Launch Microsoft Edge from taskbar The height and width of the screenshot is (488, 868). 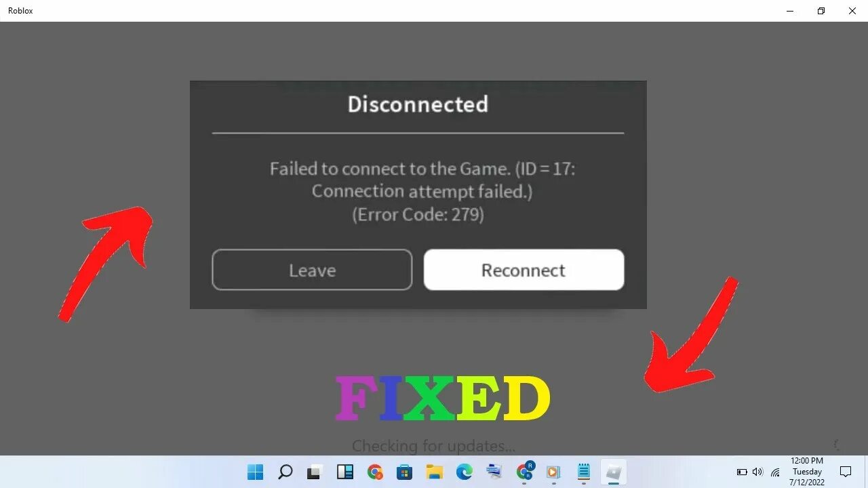465,472
